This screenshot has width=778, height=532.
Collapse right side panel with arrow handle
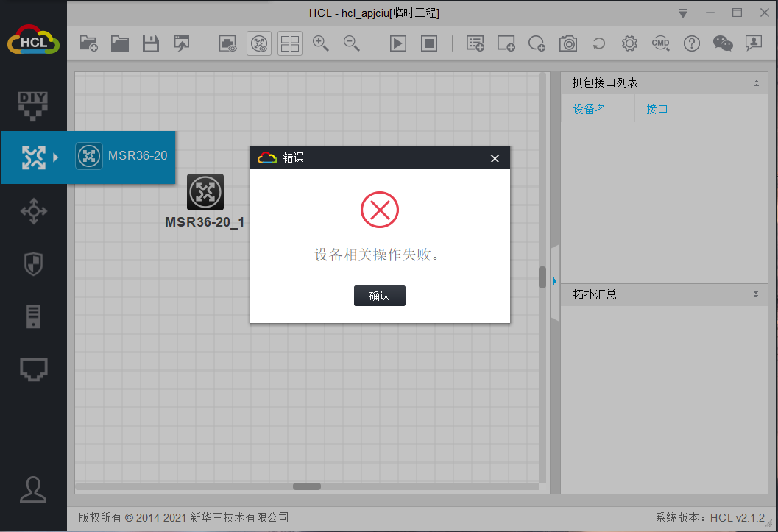(554, 281)
